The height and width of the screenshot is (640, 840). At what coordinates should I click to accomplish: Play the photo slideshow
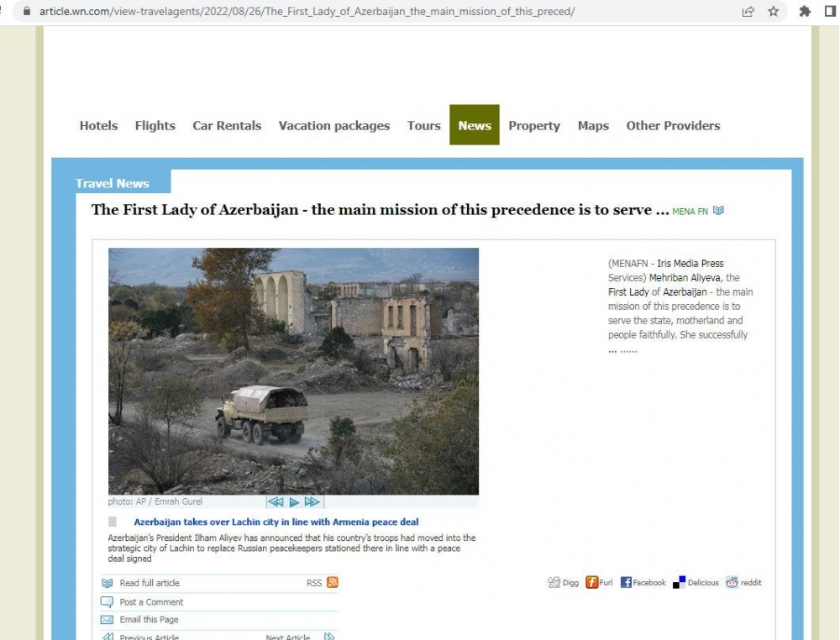tap(294, 502)
